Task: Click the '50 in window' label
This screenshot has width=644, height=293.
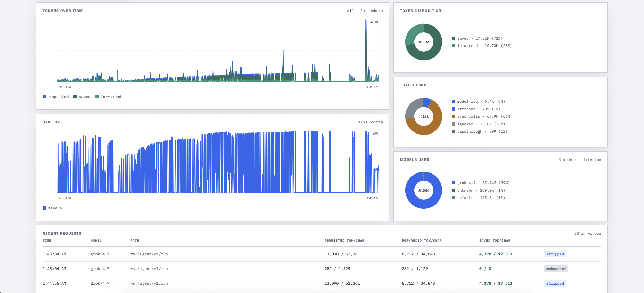Action: click(x=587, y=233)
